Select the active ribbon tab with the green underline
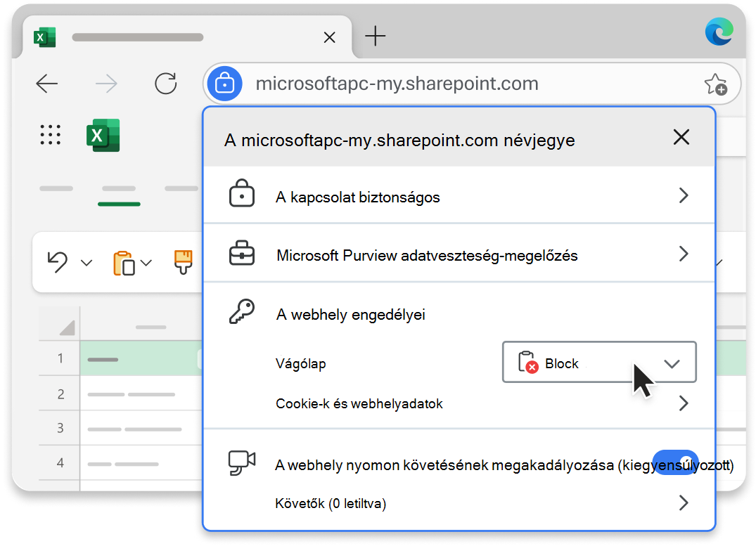Screen dimensions: 756x546 click(119, 195)
